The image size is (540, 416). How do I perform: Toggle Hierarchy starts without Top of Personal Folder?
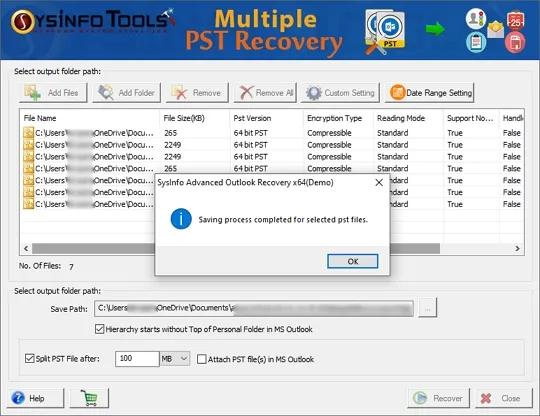pyautogui.click(x=100, y=329)
